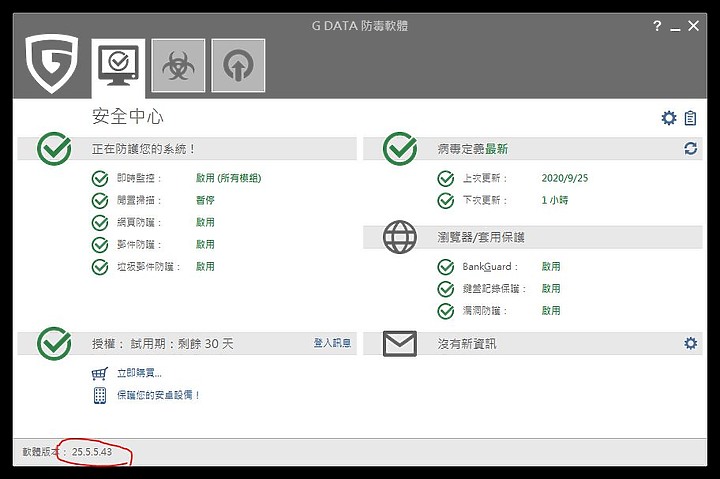Open the gear icon in 沒有新資訊 row
The width and height of the screenshot is (720, 479).
[690, 343]
